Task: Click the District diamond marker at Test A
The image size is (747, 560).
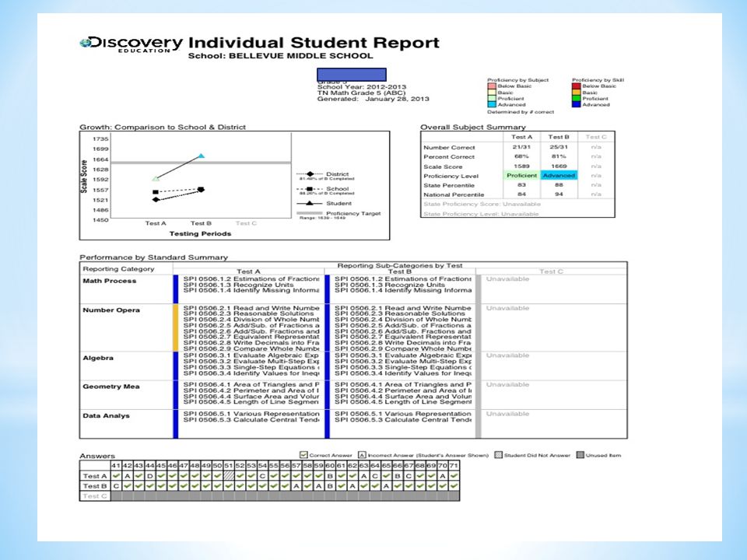Action: tap(156, 200)
